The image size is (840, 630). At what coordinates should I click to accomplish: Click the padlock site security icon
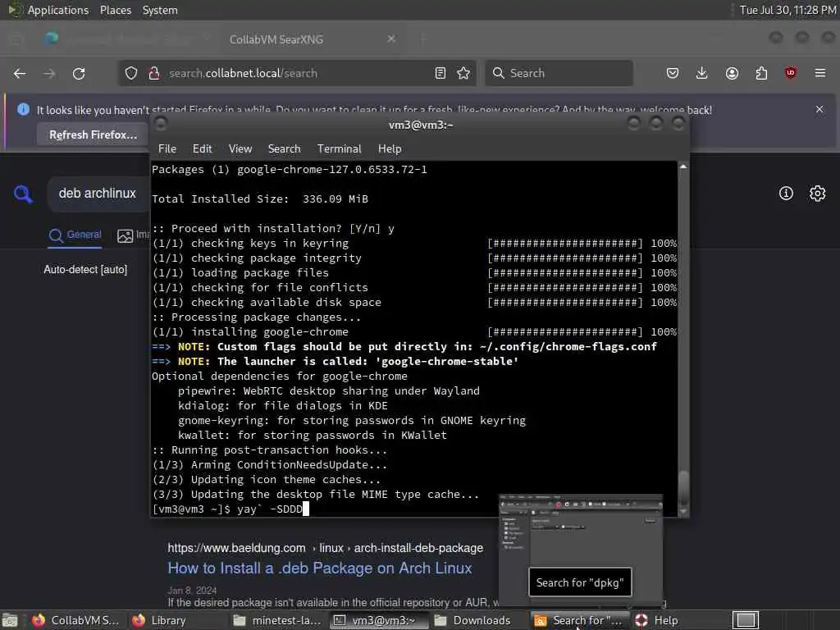[x=154, y=73]
